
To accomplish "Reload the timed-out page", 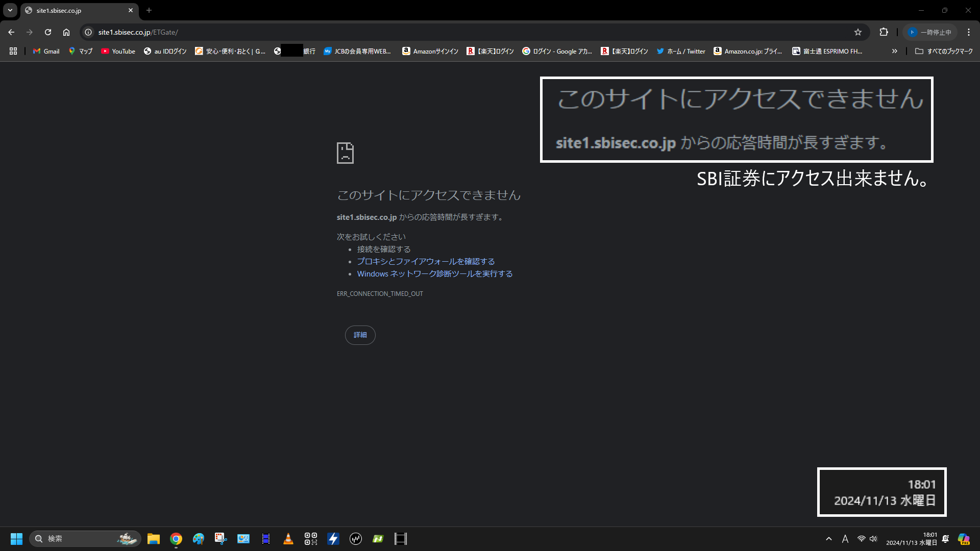I will click(48, 32).
